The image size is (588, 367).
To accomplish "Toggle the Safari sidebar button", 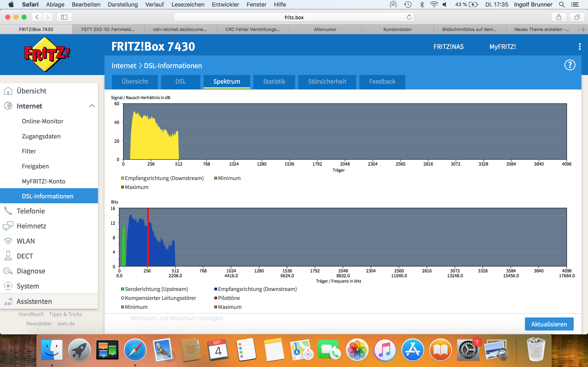I will click(64, 17).
